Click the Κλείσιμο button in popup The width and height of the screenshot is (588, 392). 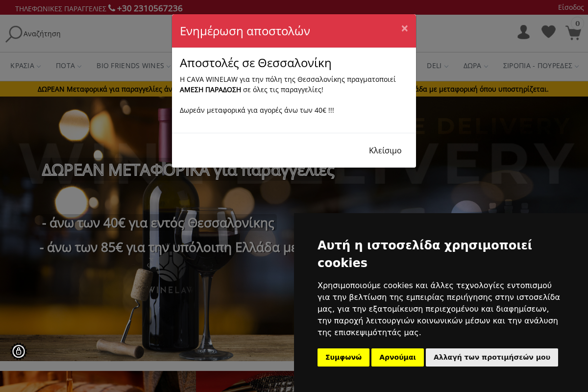click(x=385, y=150)
